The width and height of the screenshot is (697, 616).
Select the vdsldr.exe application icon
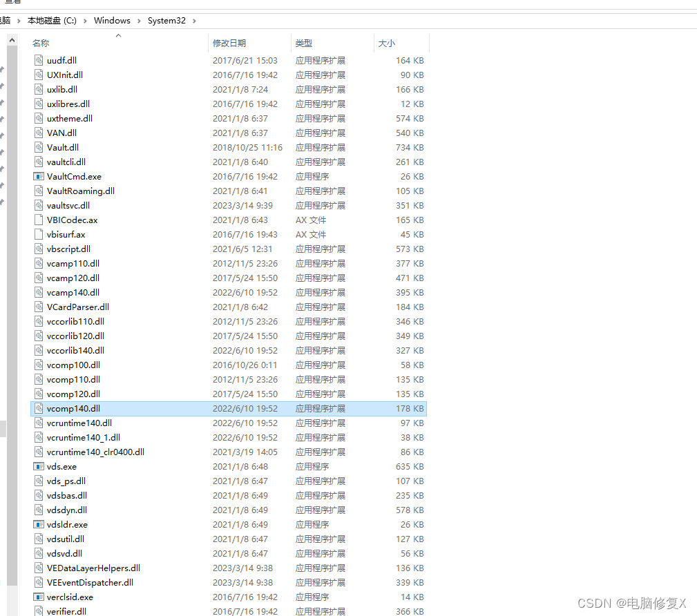click(x=39, y=524)
